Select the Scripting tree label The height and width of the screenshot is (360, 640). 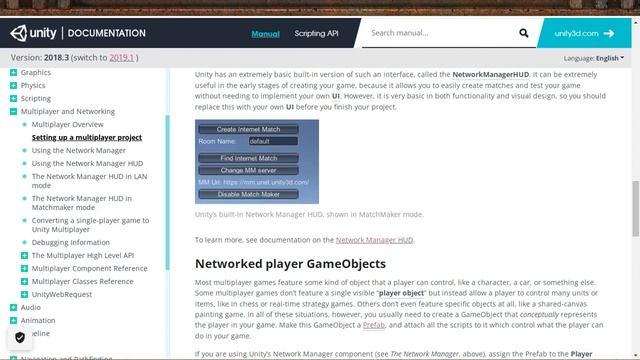pyautogui.click(x=36, y=98)
